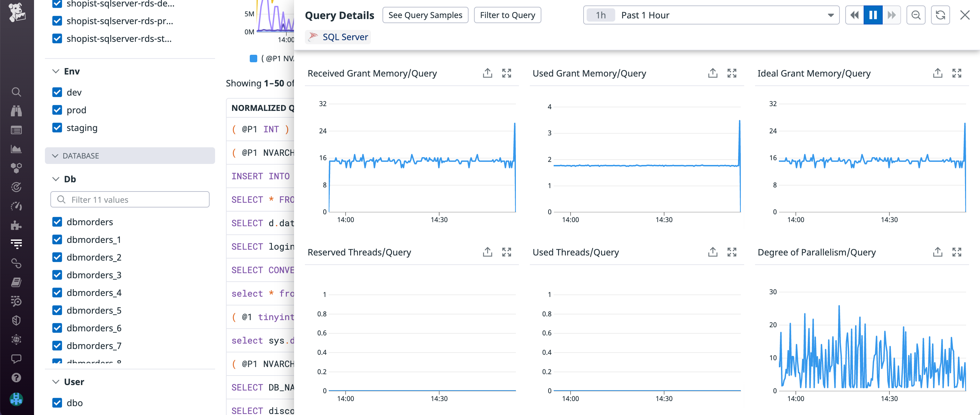Uncheck the dbmorders_3 database
980x415 pixels.
57,275
